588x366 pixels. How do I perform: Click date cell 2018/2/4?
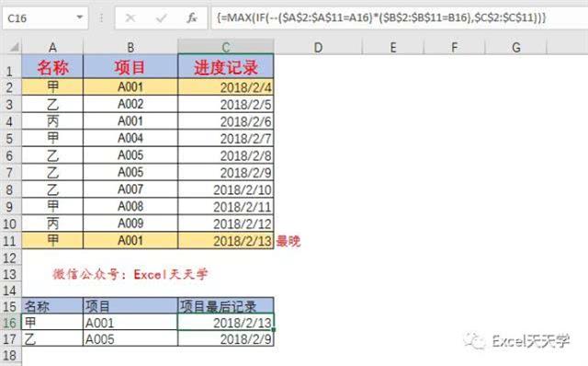[226, 87]
